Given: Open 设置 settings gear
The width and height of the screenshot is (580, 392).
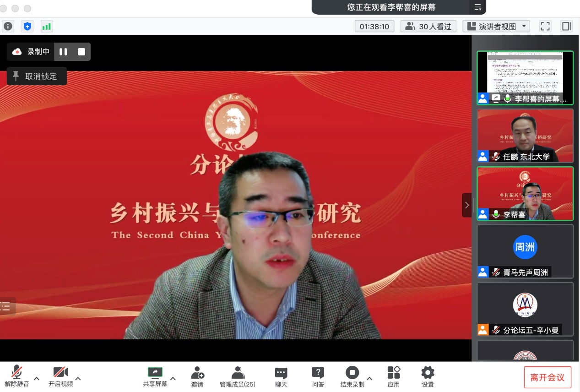Looking at the screenshot, I should pyautogui.click(x=428, y=376).
